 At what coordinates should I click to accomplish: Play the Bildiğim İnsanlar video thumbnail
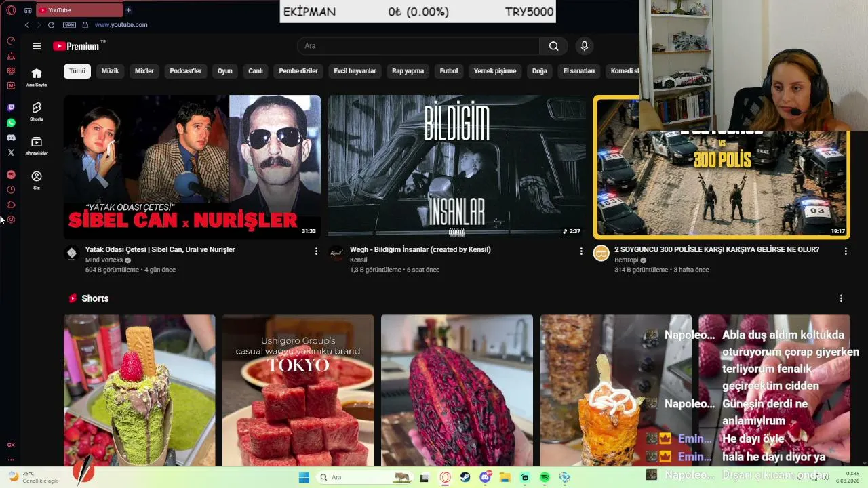click(457, 167)
